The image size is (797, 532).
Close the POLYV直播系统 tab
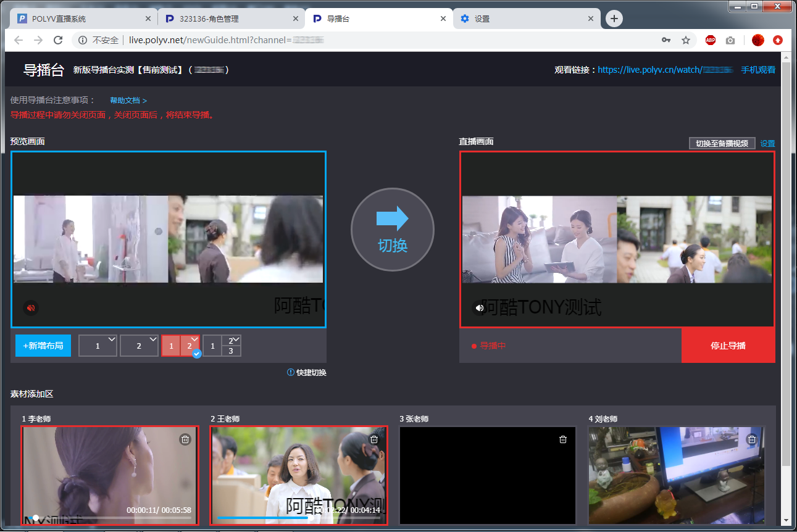pyautogui.click(x=148, y=19)
